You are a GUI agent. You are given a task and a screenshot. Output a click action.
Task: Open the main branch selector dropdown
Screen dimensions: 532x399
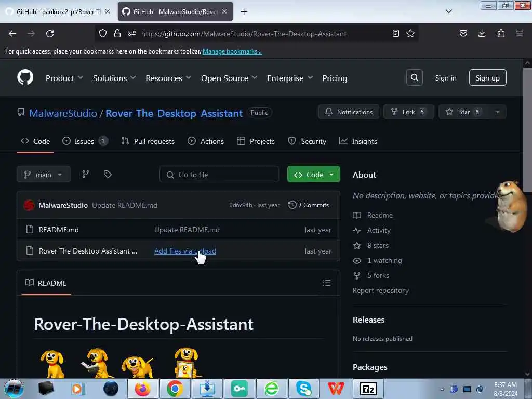tap(44, 175)
